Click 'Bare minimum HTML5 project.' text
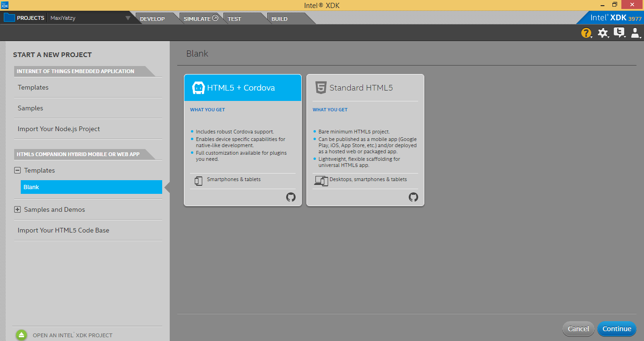Screen dimensions: 644x341 pos(354,132)
